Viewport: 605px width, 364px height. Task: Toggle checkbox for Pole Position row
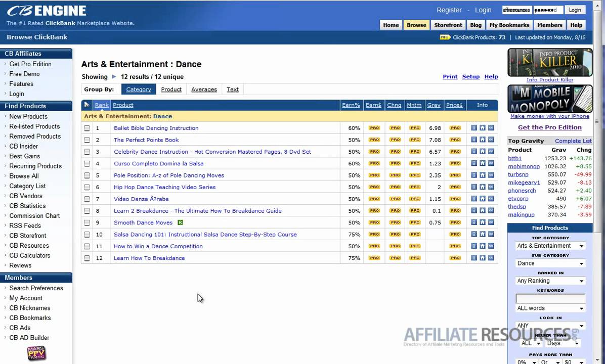pyautogui.click(x=87, y=175)
